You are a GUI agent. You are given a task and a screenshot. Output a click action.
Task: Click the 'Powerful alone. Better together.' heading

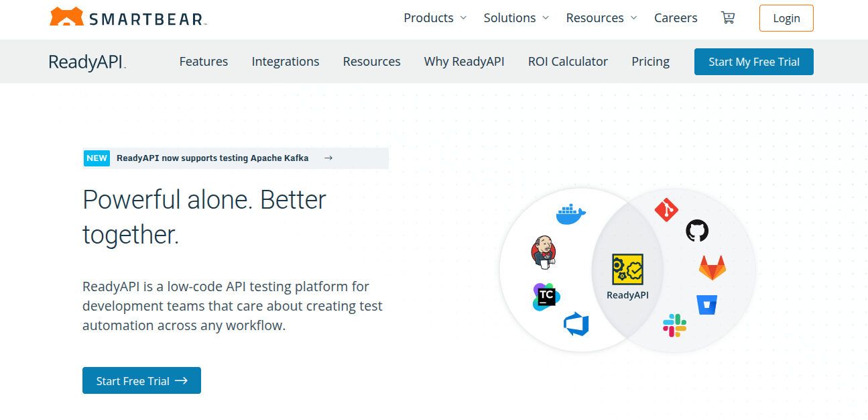click(204, 217)
